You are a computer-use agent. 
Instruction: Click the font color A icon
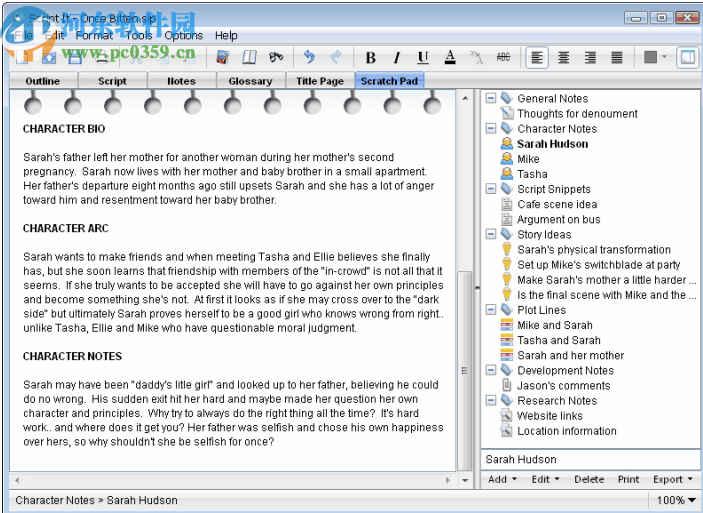click(x=450, y=57)
